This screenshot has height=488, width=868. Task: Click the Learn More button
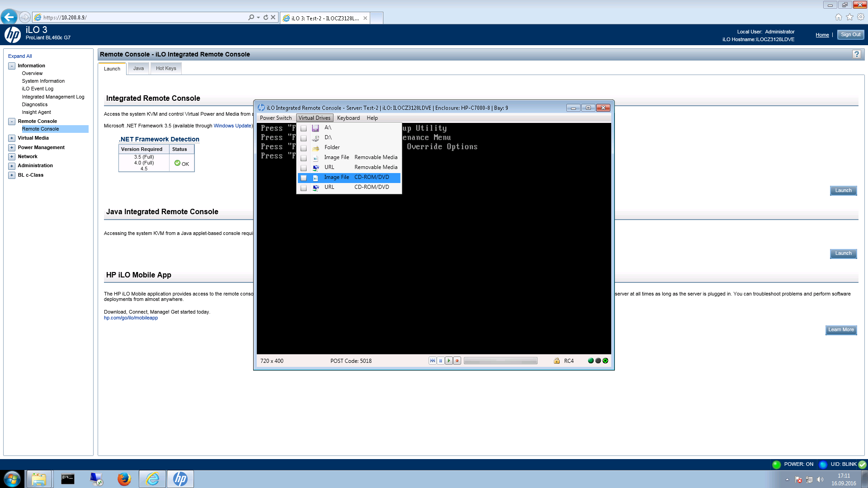tap(841, 330)
